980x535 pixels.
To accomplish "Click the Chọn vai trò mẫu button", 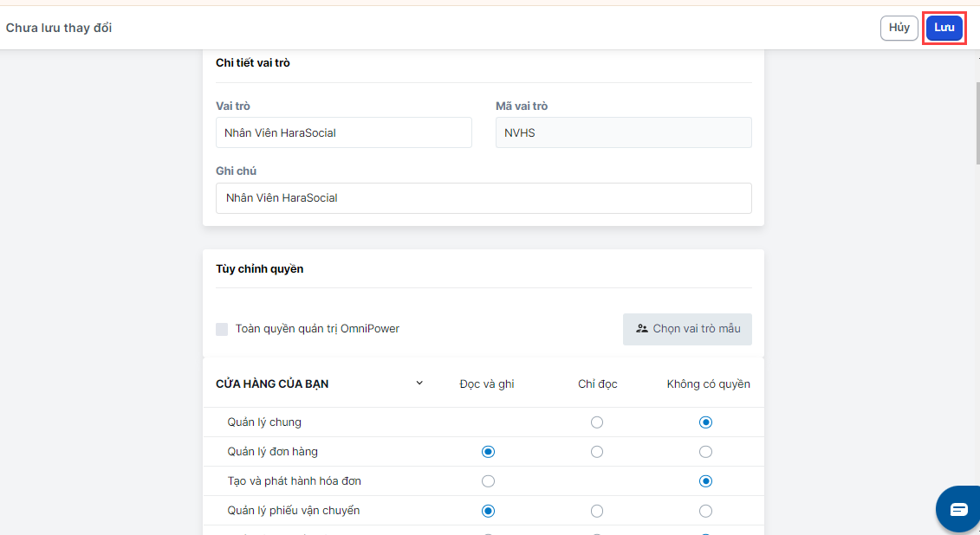I will pyautogui.click(x=687, y=329).
